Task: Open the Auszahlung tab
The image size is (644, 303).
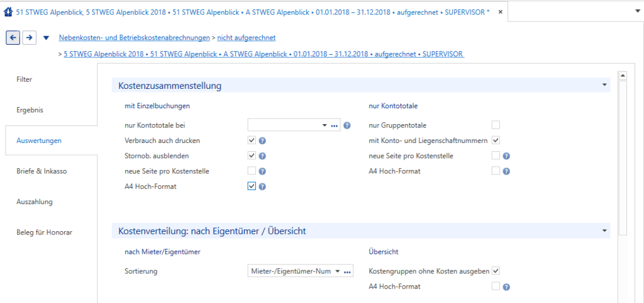Action: click(34, 202)
